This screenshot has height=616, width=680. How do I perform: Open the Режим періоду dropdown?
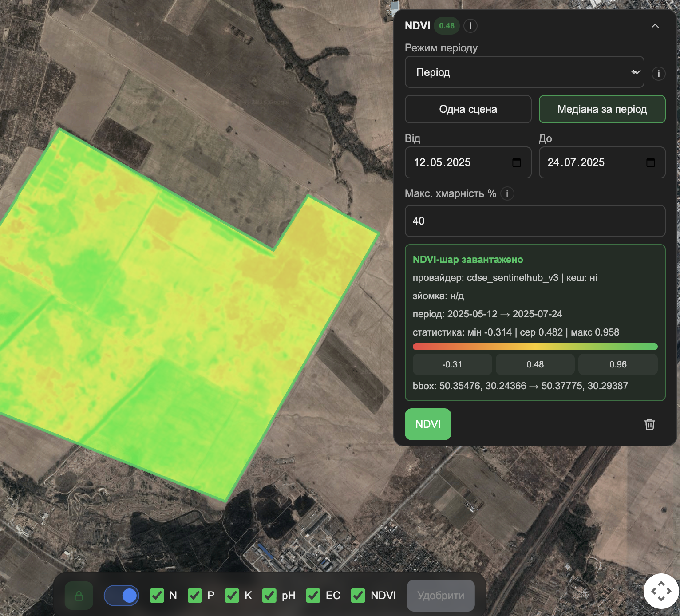[524, 72]
